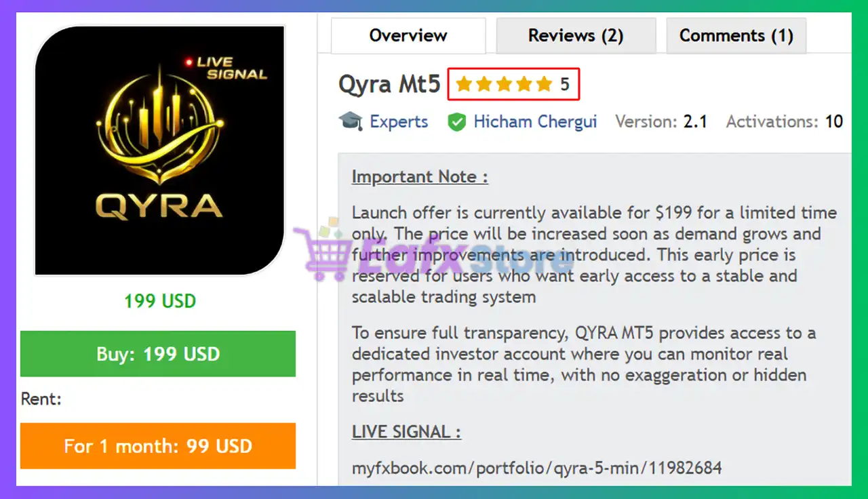This screenshot has height=499, width=868.
Task: Click the rating number 5
Action: point(565,85)
